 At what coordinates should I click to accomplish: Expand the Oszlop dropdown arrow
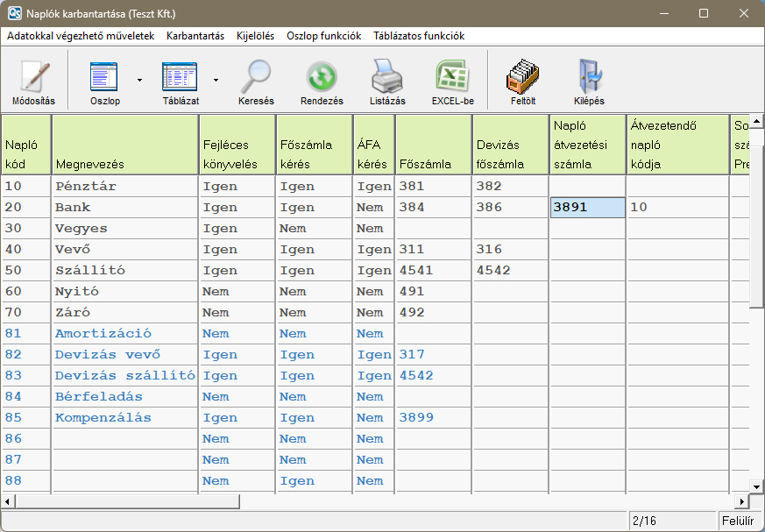[x=139, y=80]
